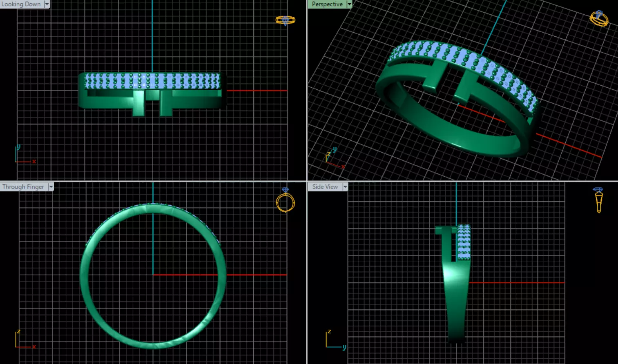Open the Side View viewport dropdown arrow
Image resolution: width=618 pixels, height=364 pixels.
pos(345,186)
